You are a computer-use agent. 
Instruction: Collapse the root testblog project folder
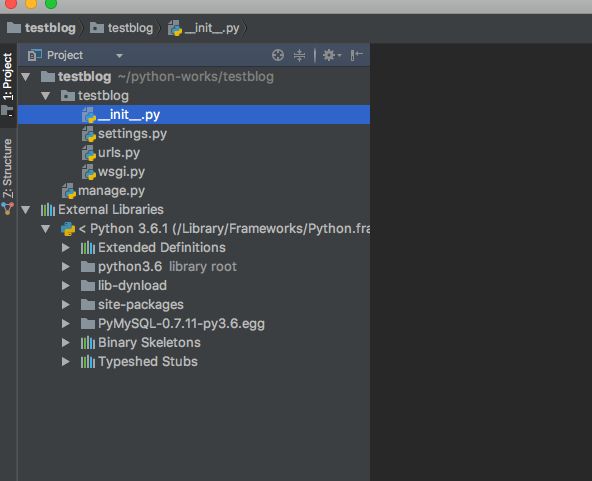point(26,77)
